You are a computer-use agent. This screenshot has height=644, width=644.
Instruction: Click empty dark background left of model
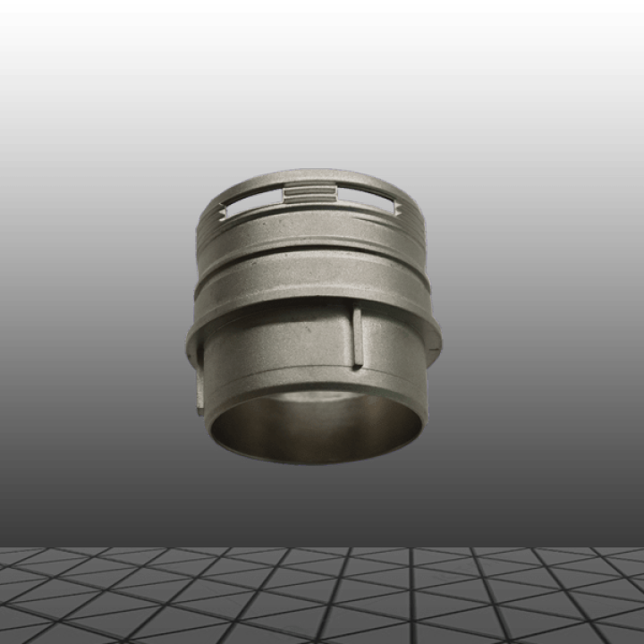[89, 313]
